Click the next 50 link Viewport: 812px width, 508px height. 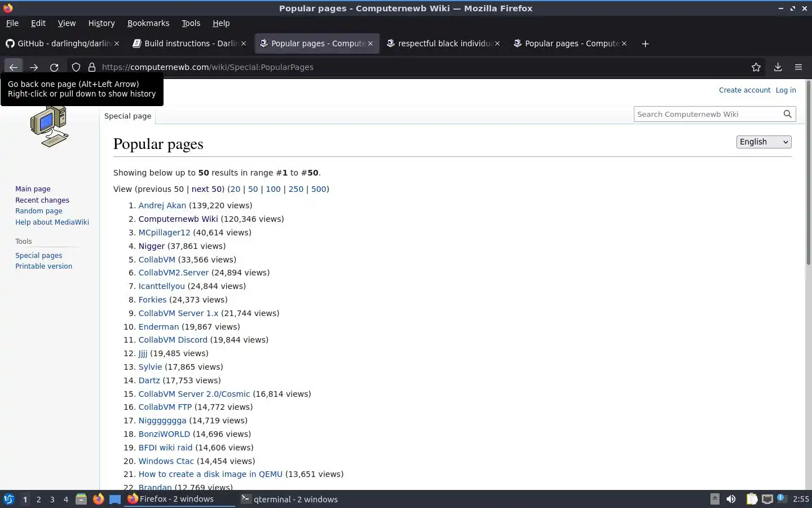click(x=206, y=189)
